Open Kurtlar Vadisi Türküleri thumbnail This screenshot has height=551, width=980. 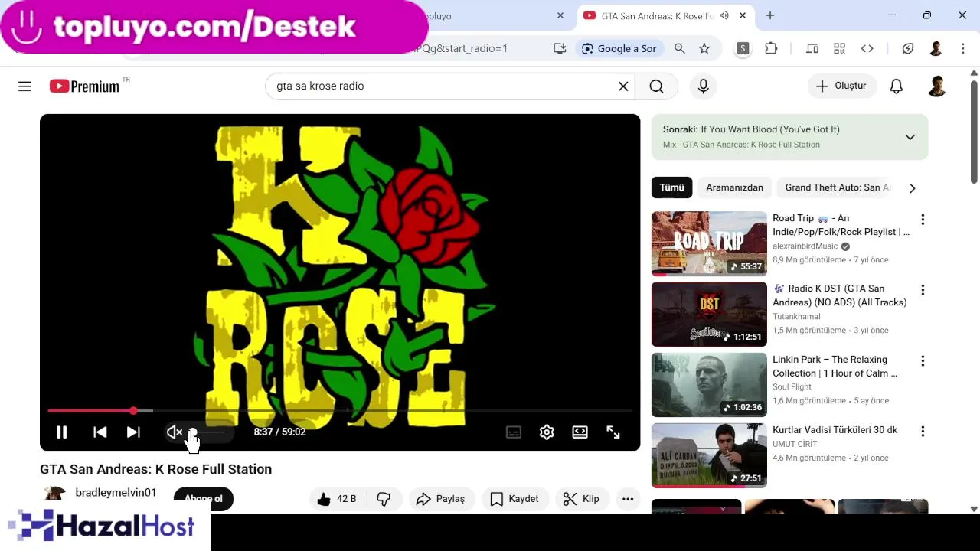(x=709, y=455)
